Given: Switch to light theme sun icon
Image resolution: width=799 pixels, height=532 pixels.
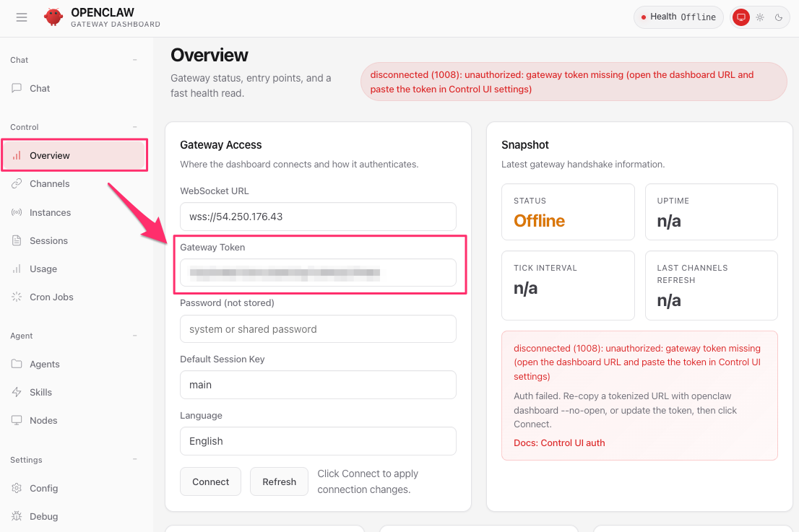Looking at the screenshot, I should click(x=760, y=17).
